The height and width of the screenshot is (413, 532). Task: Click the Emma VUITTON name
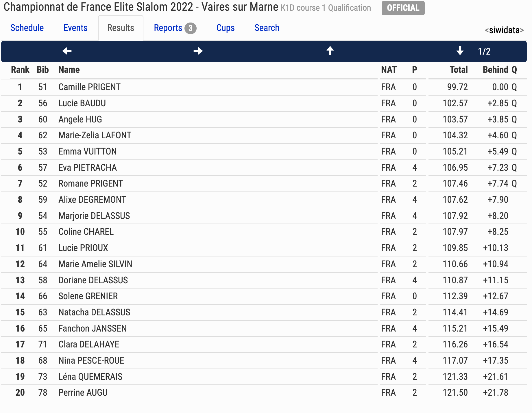click(88, 151)
